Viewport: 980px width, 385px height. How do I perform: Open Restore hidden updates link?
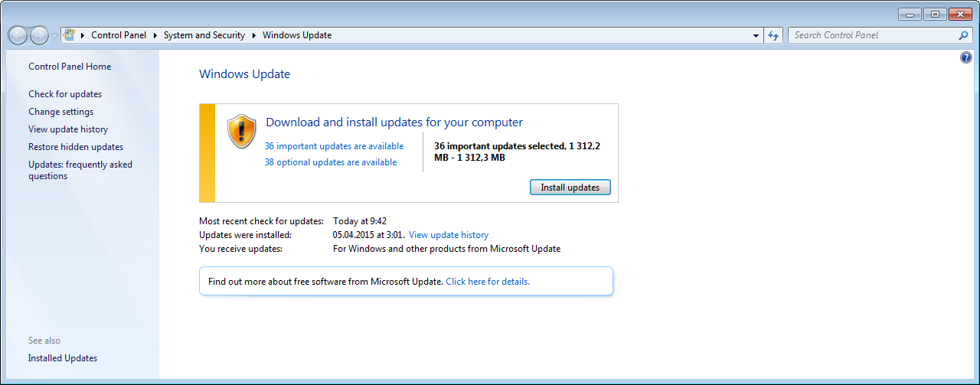point(76,147)
